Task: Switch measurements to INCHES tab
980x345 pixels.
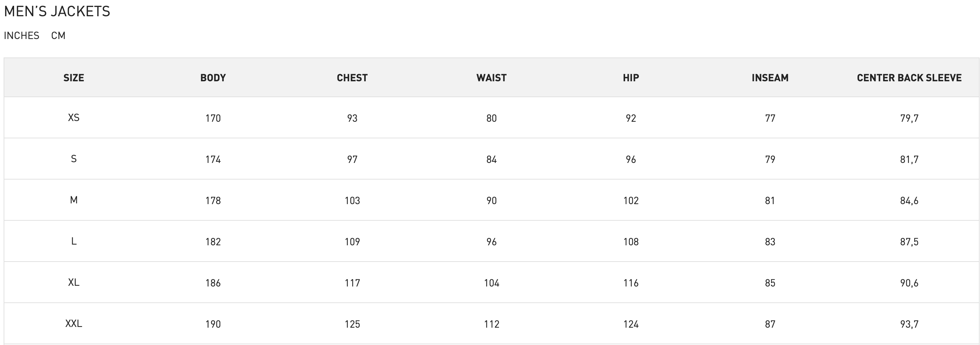Action: 22,36
